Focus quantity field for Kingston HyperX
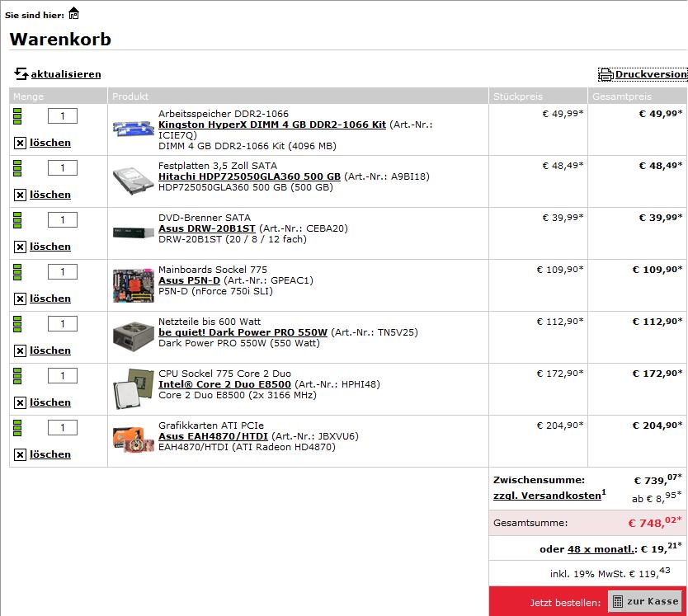Viewport: 688px width, 616px height. [x=63, y=115]
